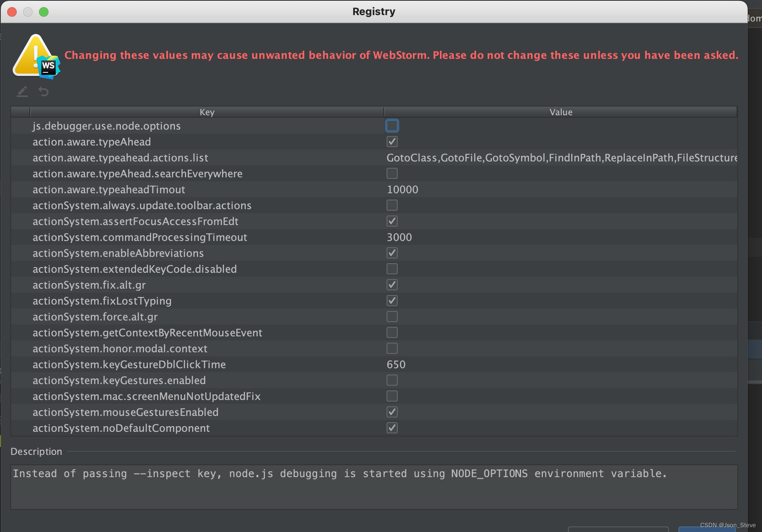
Task: Uncheck the action.aware.typeAhead checkbox
Action: pos(392,142)
